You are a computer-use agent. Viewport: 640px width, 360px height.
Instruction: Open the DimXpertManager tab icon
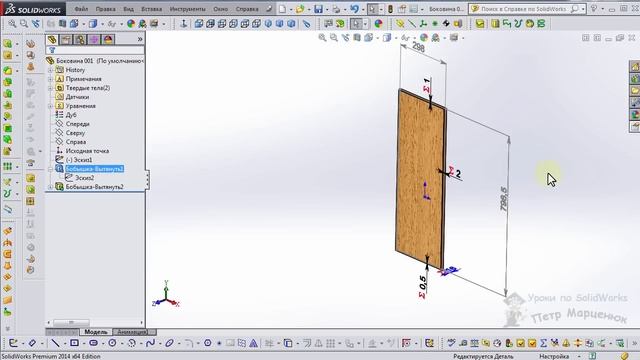point(94,39)
